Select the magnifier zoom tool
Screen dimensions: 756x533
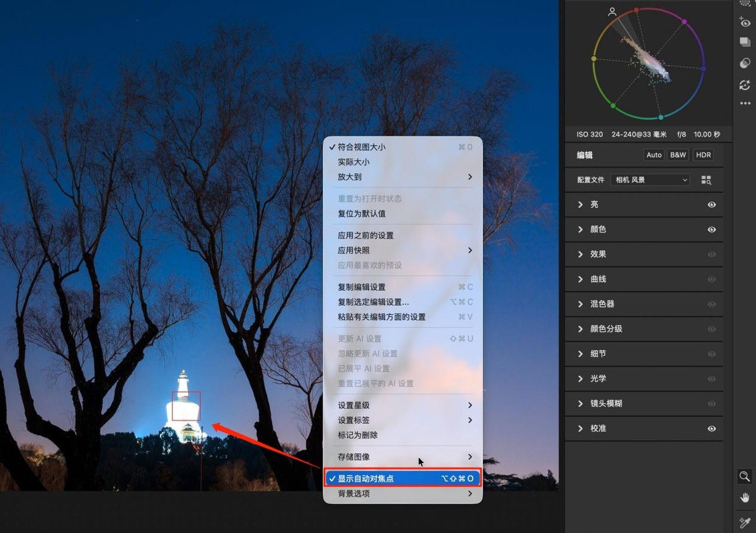coord(745,476)
